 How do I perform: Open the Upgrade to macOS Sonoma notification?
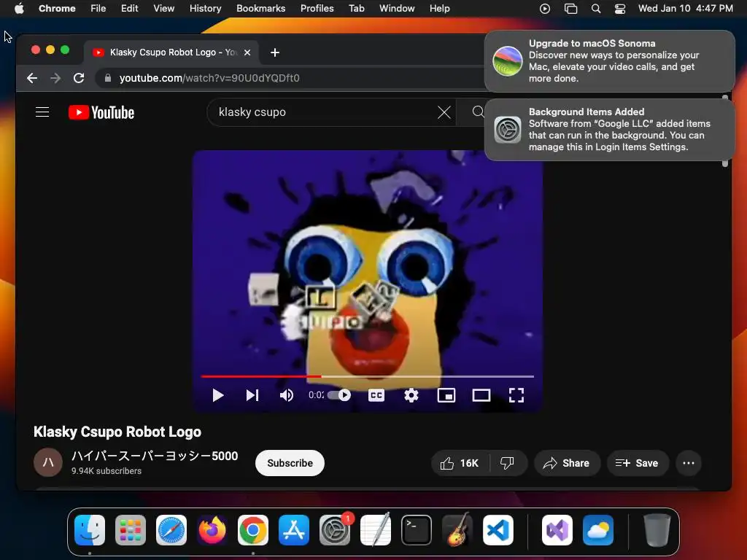pos(609,61)
